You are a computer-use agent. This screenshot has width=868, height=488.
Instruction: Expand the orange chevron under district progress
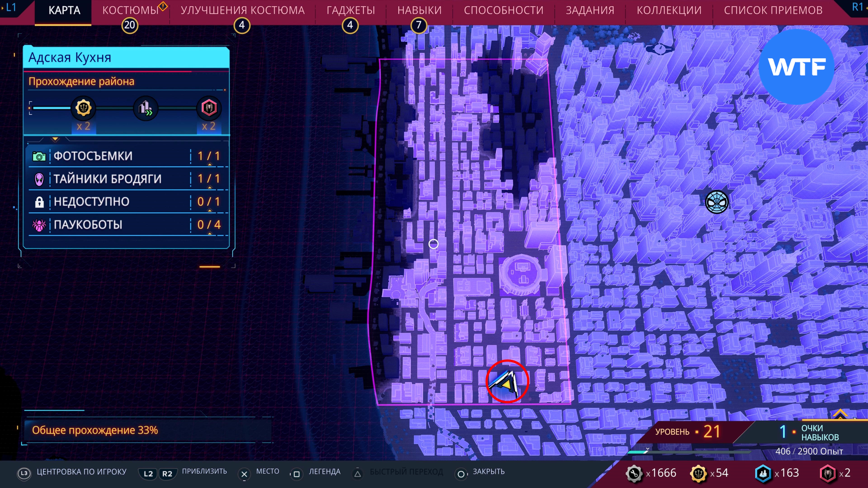click(55, 139)
